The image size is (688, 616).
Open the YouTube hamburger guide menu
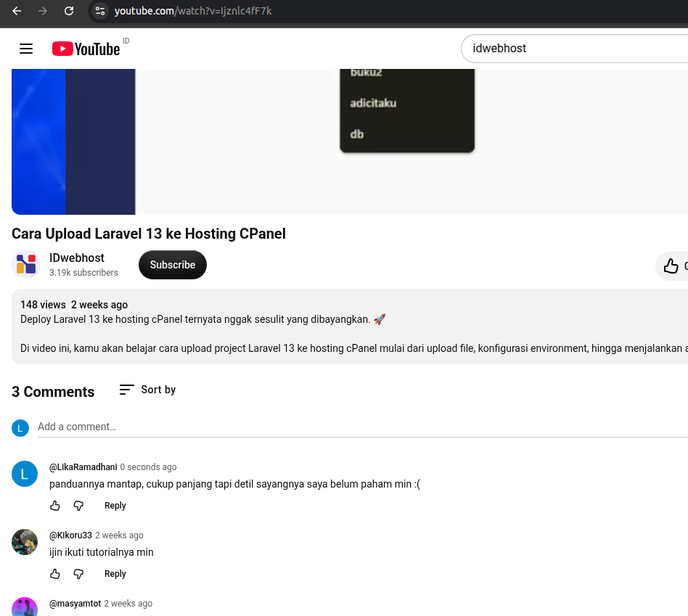[x=26, y=49]
